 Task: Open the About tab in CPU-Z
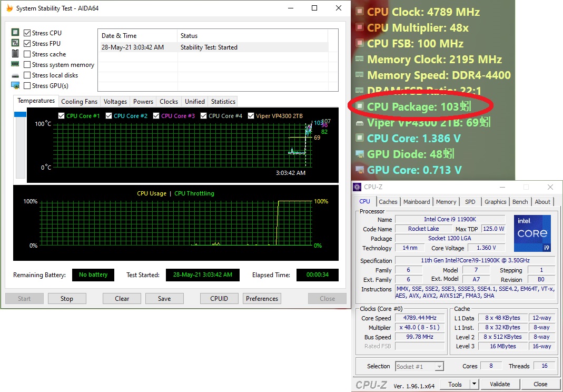pos(542,202)
